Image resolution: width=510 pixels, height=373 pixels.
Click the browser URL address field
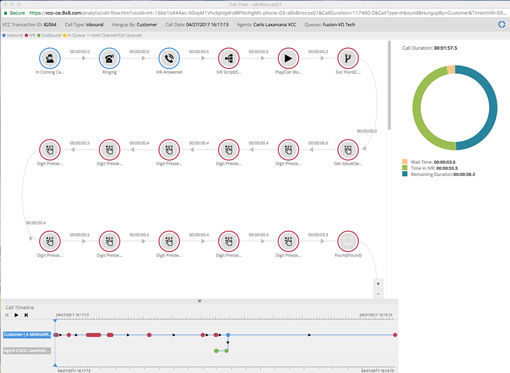coord(268,13)
